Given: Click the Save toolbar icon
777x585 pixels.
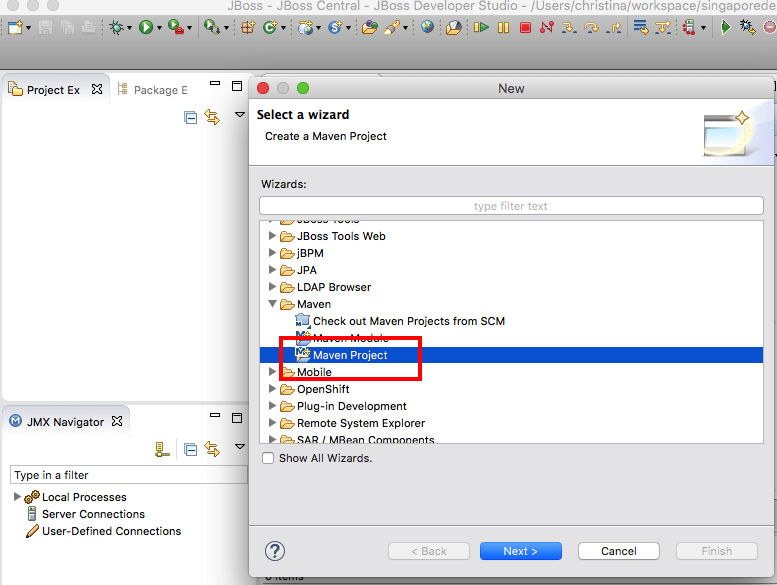Looking at the screenshot, I should coord(45,27).
